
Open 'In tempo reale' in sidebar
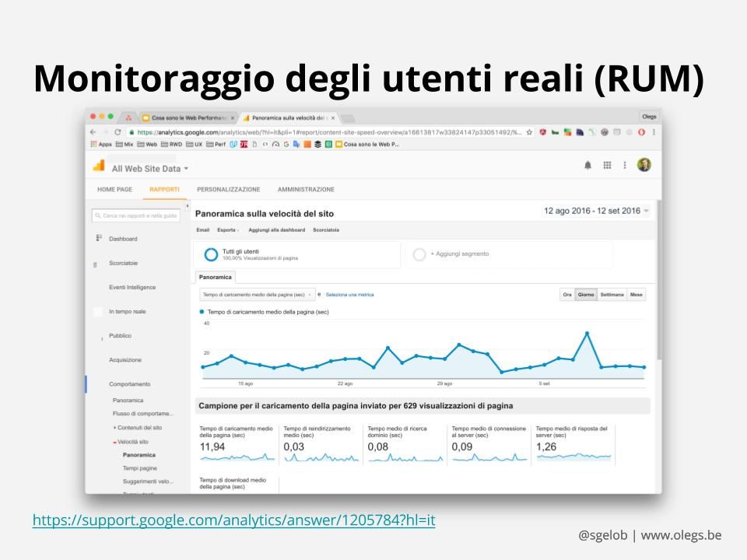(x=128, y=311)
